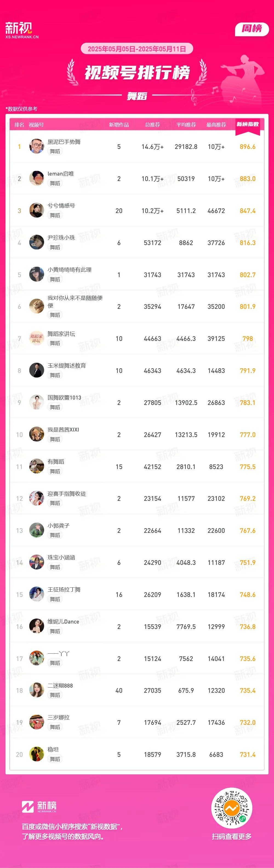Click avatar of 二迷糊888

tap(36, 690)
